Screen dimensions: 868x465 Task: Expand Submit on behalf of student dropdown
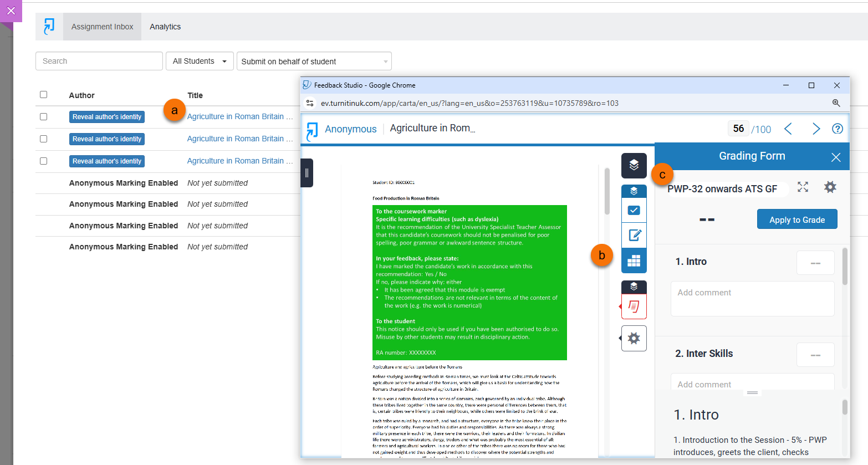(x=314, y=61)
